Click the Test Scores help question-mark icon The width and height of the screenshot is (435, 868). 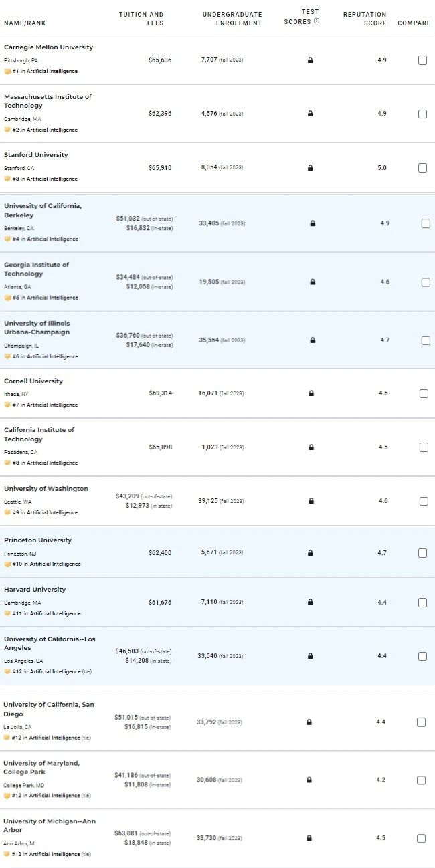coord(317,21)
